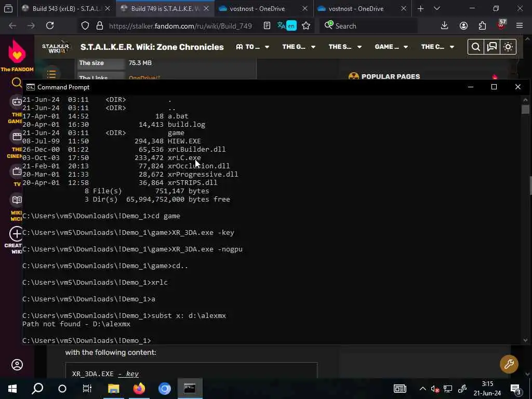Click 'build.log' in the directory listing

click(187, 125)
